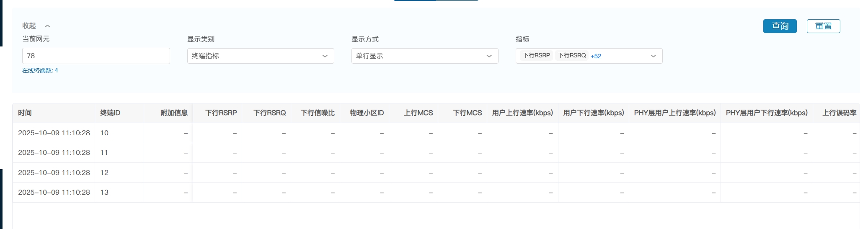The width and height of the screenshot is (868, 229).
Task: Click the 下行RSRQ tag in 指标
Action: [x=571, y=56]
